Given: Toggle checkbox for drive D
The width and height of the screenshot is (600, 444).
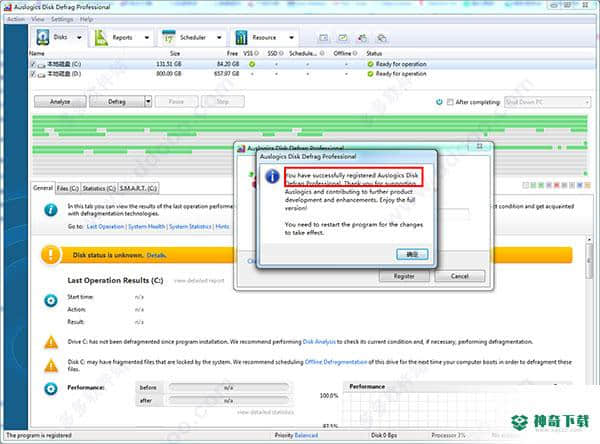Looking at the screenshot, I should coord(33,73).
